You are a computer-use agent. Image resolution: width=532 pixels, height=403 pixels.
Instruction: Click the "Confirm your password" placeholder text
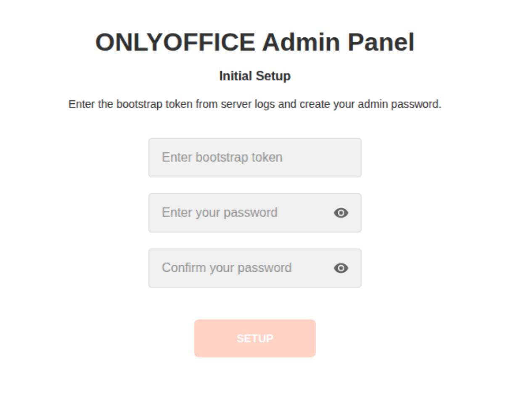click(x=226, y=268)
